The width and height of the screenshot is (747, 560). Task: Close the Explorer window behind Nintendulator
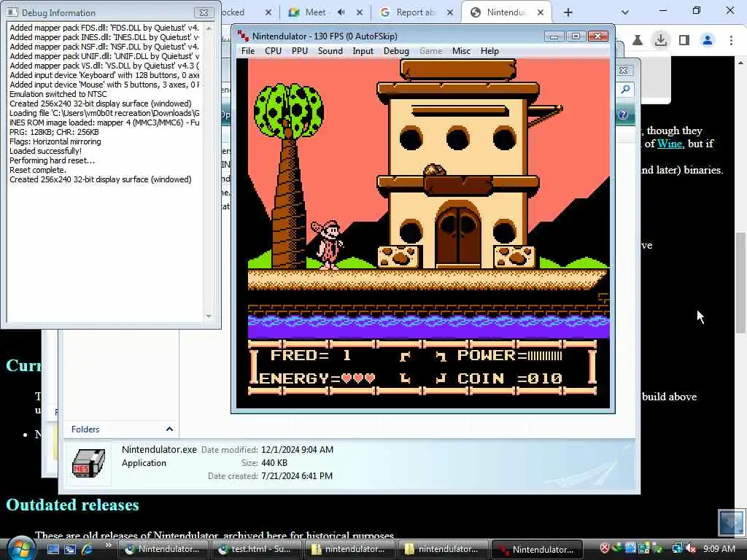tap(624, 71)
